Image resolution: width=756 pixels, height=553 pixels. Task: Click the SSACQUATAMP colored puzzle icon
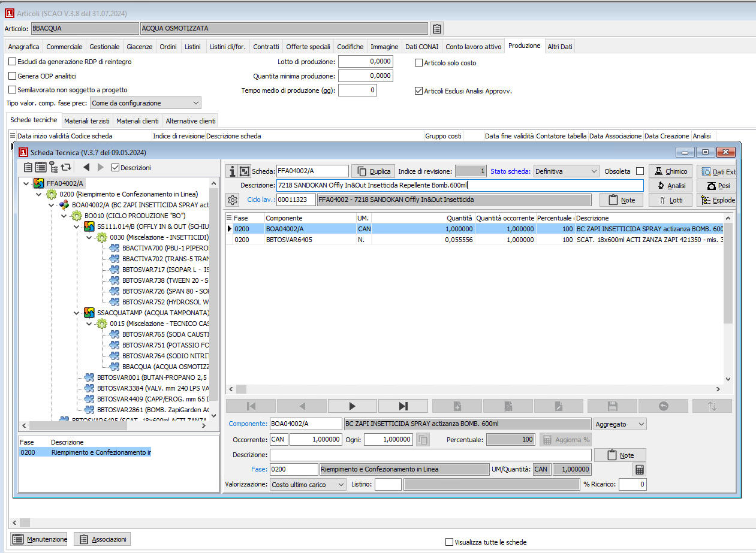point(89,313)
